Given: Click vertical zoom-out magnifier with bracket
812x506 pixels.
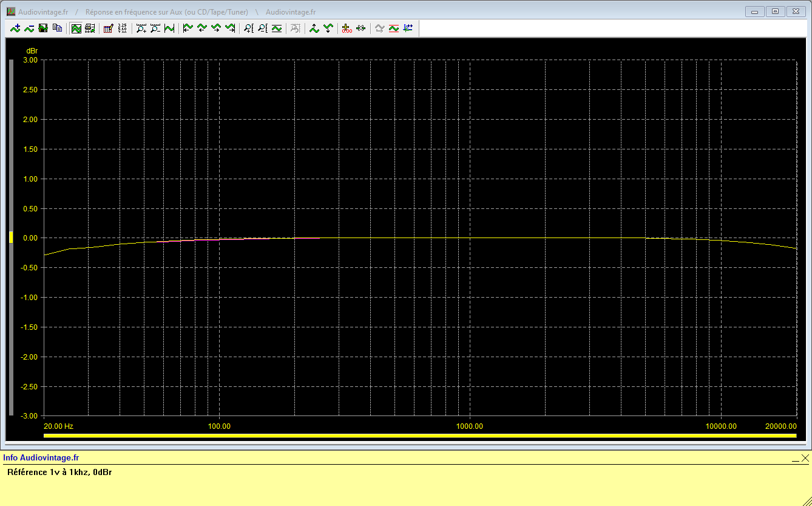Looking at the screenshot, I should [262, 28].
